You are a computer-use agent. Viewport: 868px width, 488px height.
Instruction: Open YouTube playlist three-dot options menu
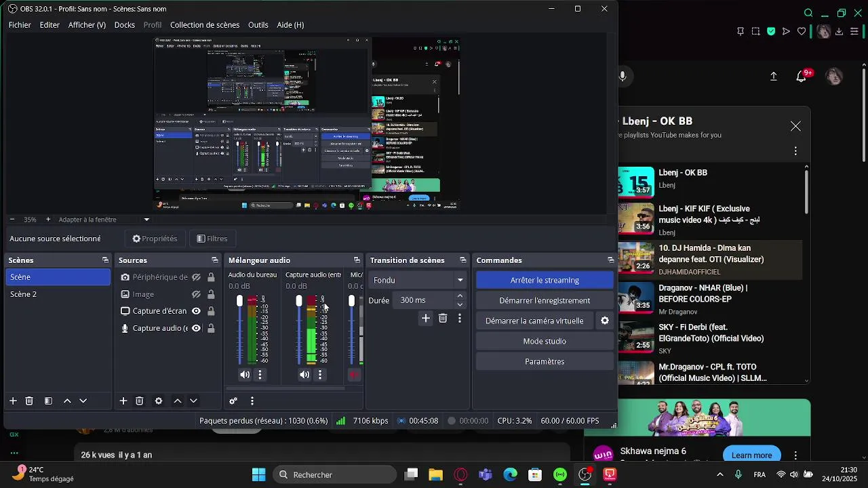796,150
